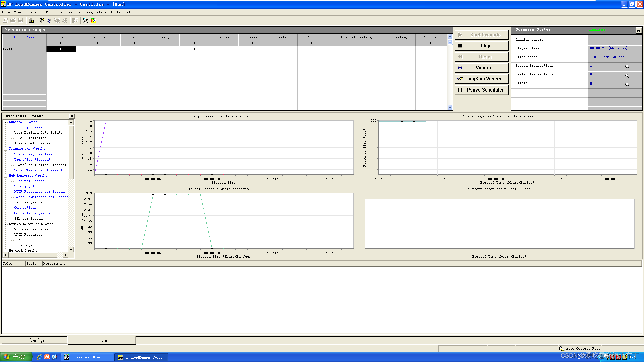This screenshot has width=644, height=362.
Task: Open the Scenario menu
Action: click(34, 12)
